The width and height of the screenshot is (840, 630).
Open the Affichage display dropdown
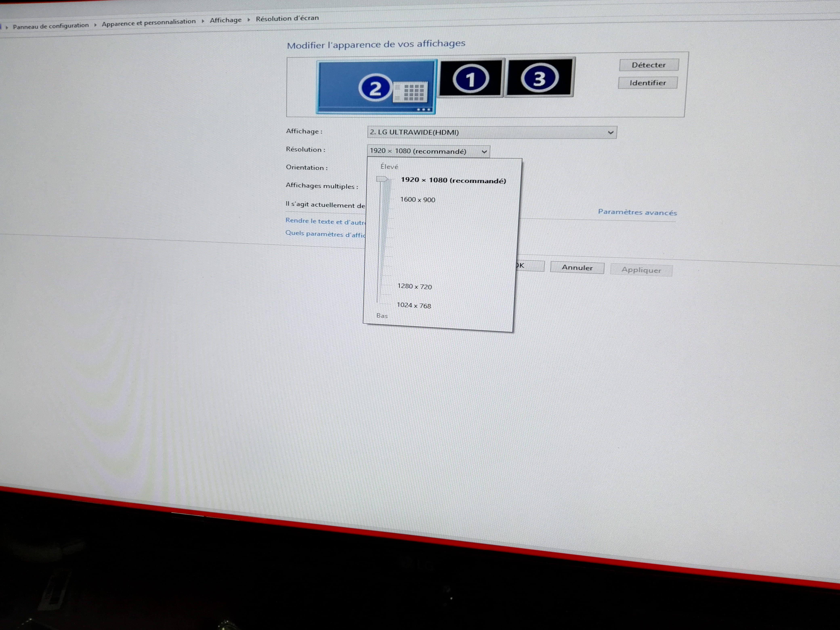point(492,132)
